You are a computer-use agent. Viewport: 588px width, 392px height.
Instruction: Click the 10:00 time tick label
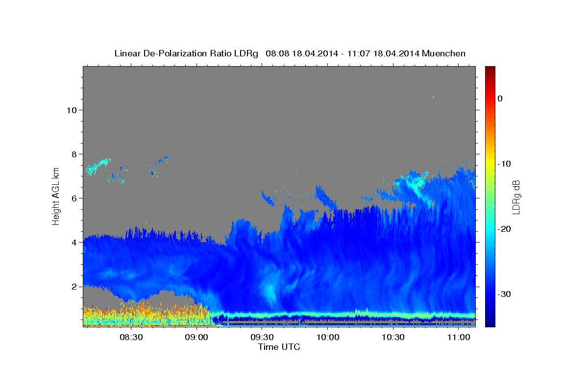tap(328, 338)
